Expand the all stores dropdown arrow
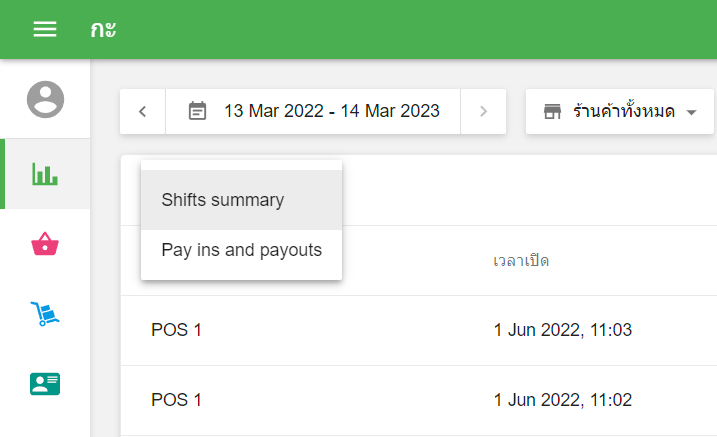Viewport: 717px width, 437px height. click(691, 112)
